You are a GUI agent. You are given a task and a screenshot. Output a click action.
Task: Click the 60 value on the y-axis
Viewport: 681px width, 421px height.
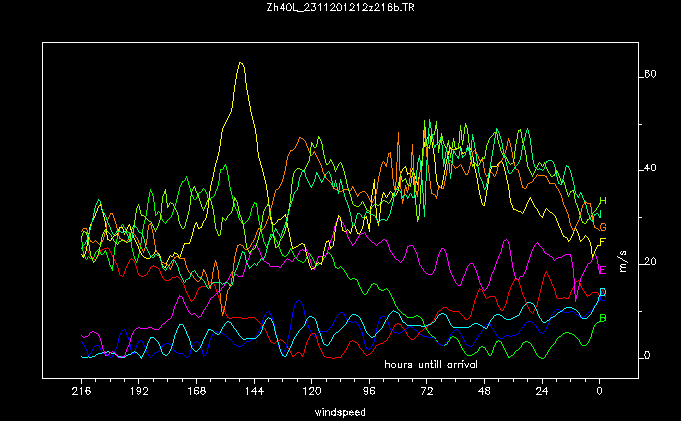tap(650, 75)
